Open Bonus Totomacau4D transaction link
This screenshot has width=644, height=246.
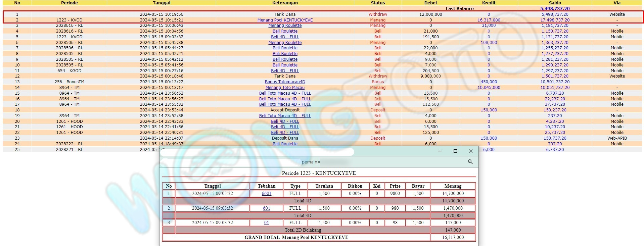[x=285, y=82]
